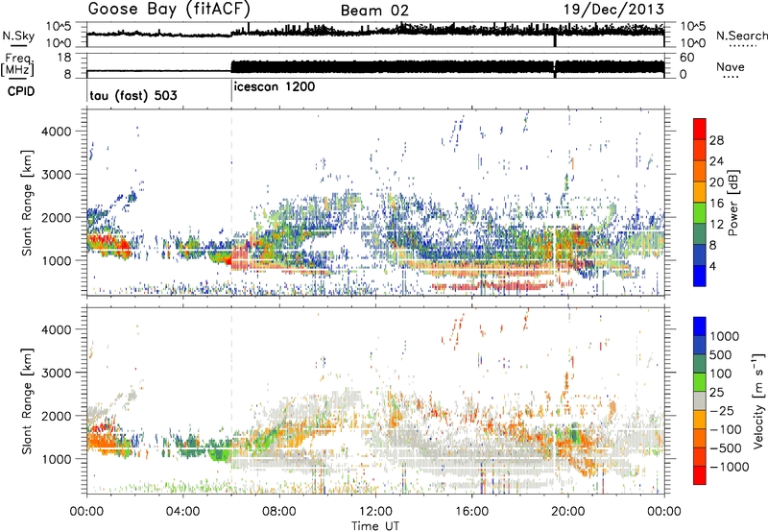Screen dimensions: 768x532
Task: Click the "Beam 02" heading
Action: click(374, 11)
